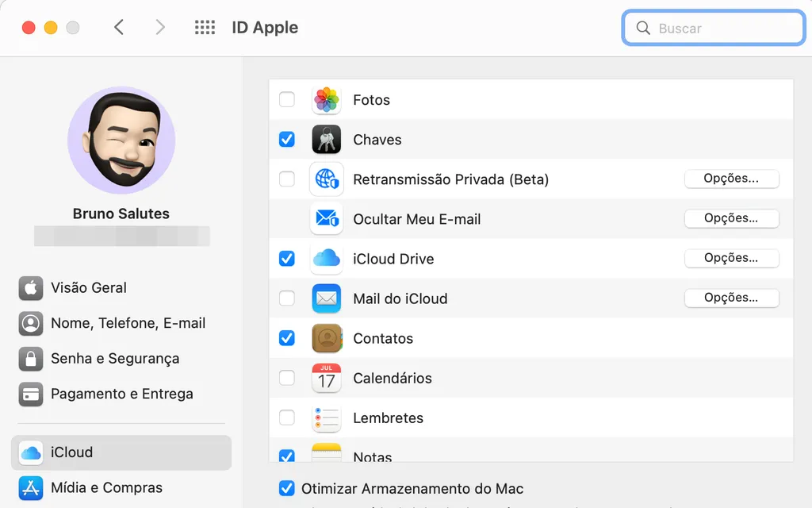Click the Ocultar Meu E-mail icon
Screen dimensions: 812x508
point(326,219)
